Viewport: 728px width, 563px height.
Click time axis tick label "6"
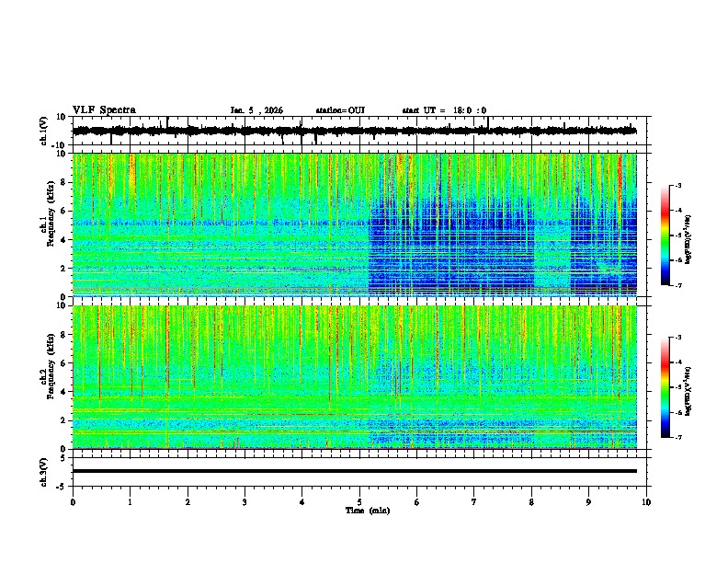coord(417,502)
